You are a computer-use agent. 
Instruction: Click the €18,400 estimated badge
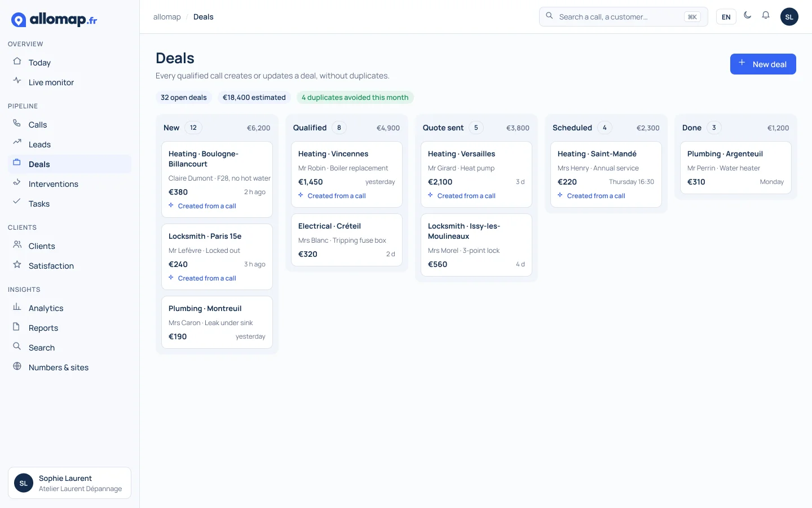[x=254, y=98]
